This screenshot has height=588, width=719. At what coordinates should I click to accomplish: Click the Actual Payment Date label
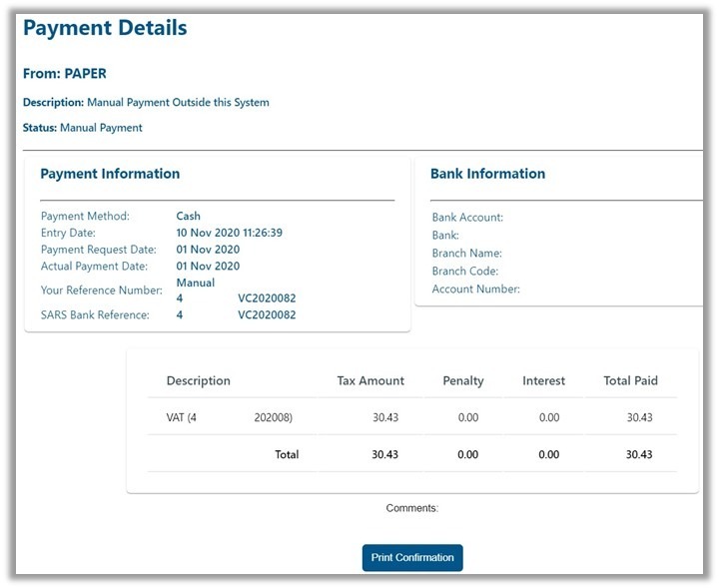click(x=94, y=267)
